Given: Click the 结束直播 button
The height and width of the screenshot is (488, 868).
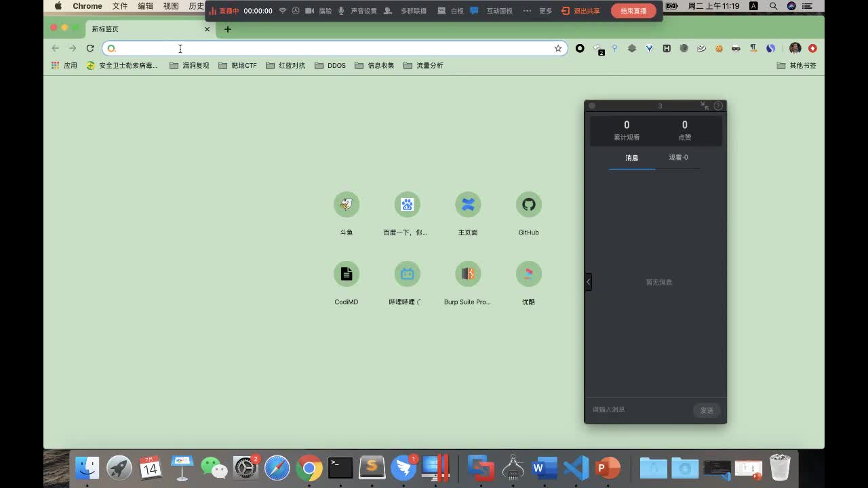Looking at the screenshot, I should pyautogui.click(x=633, y=11).
